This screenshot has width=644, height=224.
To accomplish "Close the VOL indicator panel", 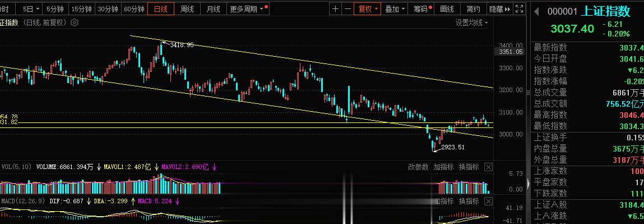I will (488, 167).
